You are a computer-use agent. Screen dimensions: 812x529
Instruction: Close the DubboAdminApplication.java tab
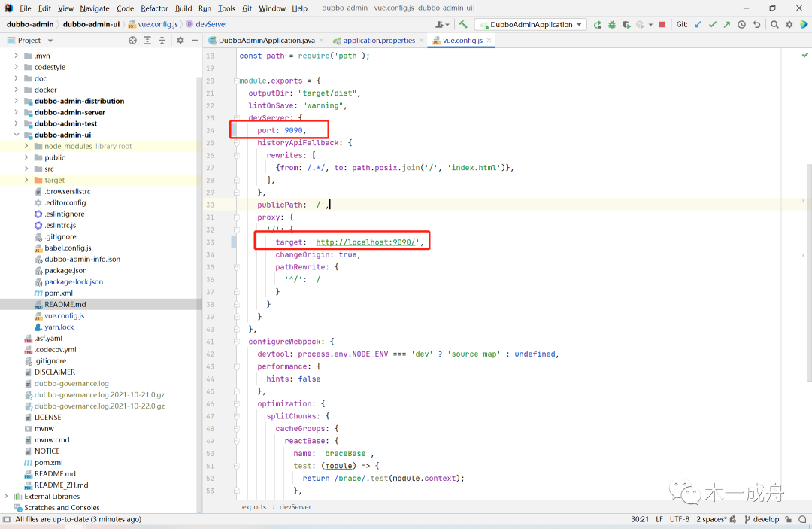pos(322,41)
